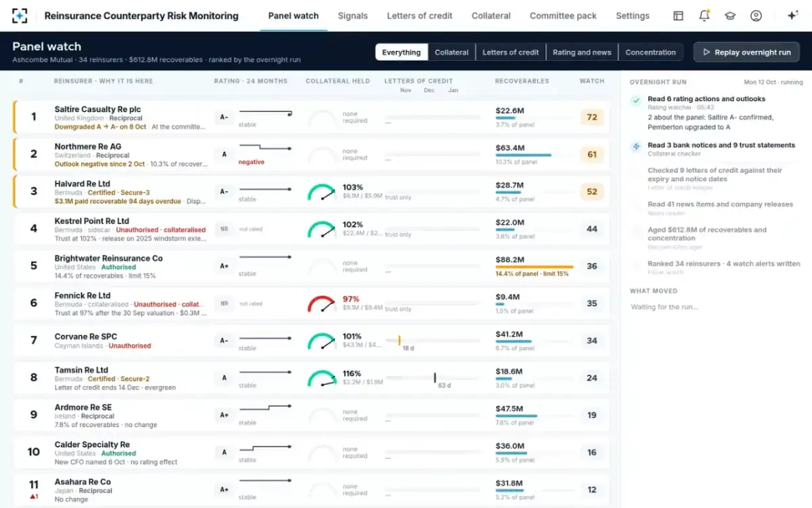Open the sparkle assistant icon
Image resolution: width=812 pixels, height=508 pixels.
[x=793, y=16]
